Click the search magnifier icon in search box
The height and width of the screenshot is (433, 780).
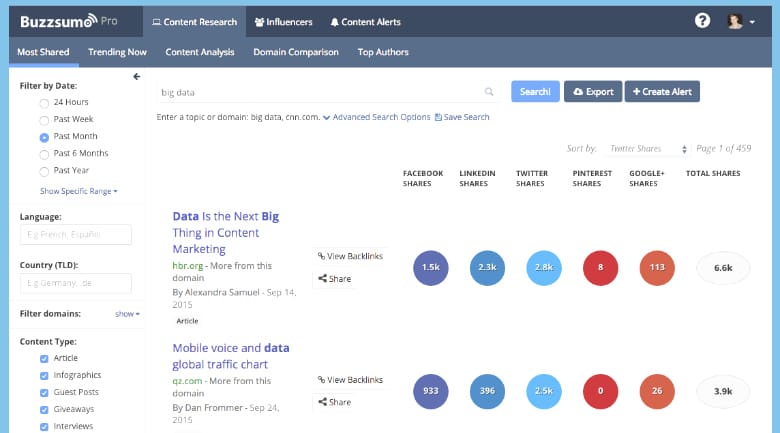(489, 92)
